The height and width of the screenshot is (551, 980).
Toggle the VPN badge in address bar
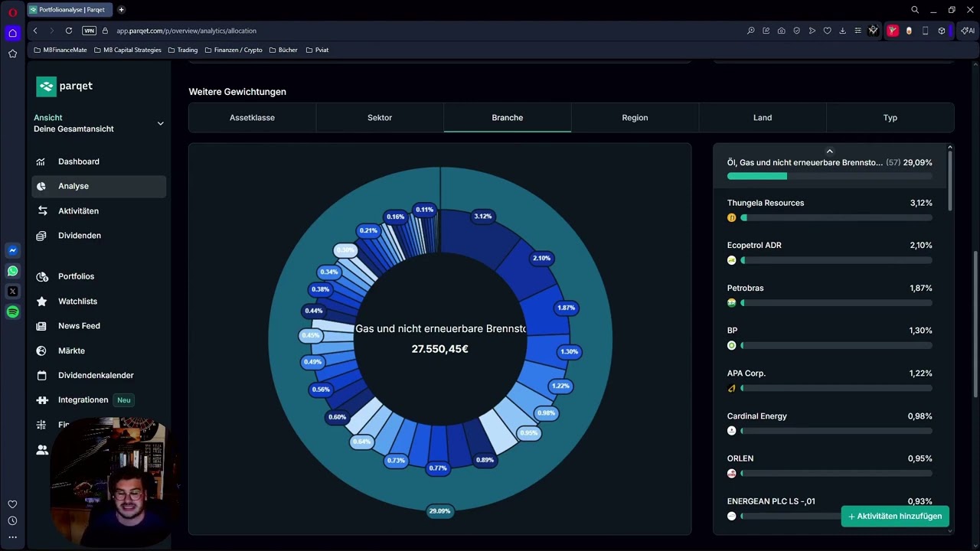(89, 31)
